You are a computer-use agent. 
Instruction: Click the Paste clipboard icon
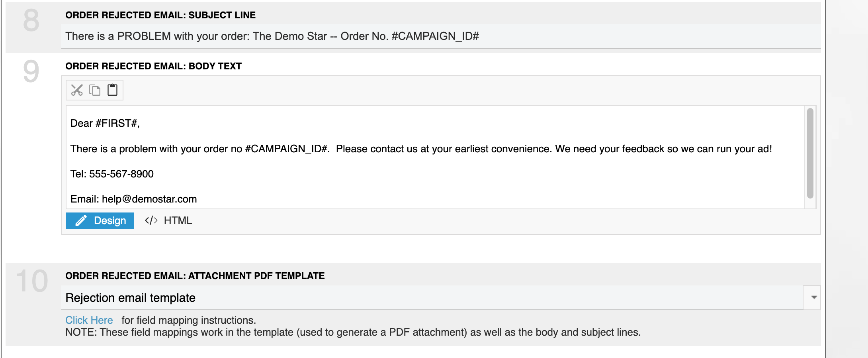[113, 90]
